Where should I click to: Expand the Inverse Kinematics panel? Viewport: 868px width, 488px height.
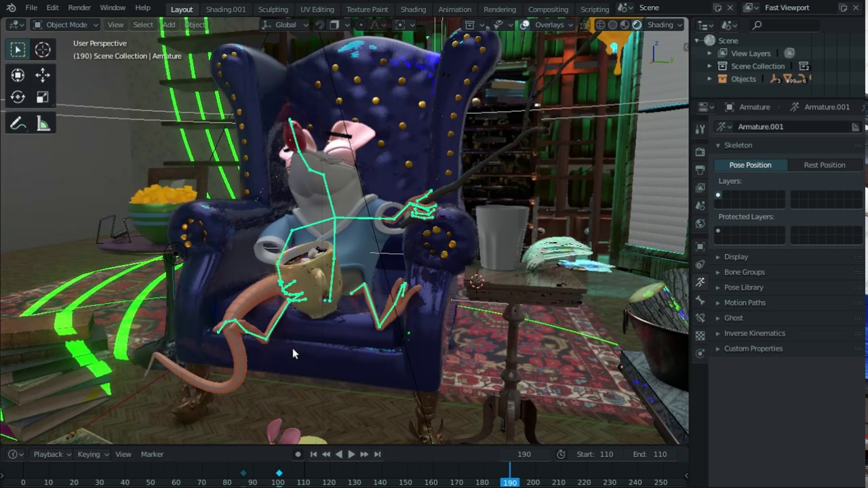[754, 333]
